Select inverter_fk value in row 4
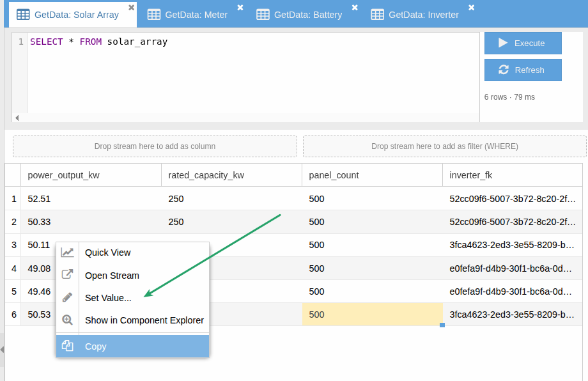This screenshot has width=588, height=381. tap(513, 268)
